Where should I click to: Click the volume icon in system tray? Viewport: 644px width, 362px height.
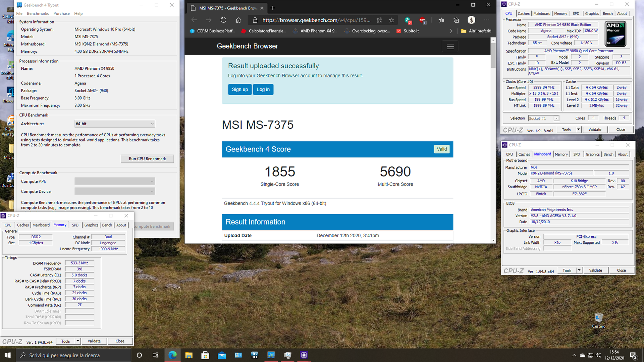(x=598, y=355)
